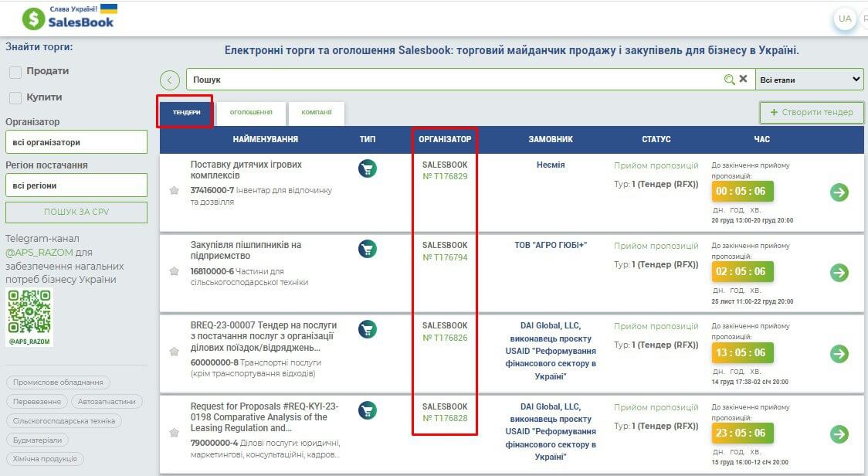This screenshot has width=868, height=476.
Task: Open the BREQ-23-00007 tender title
Action: pyautogui.click(x=263, y=336)
